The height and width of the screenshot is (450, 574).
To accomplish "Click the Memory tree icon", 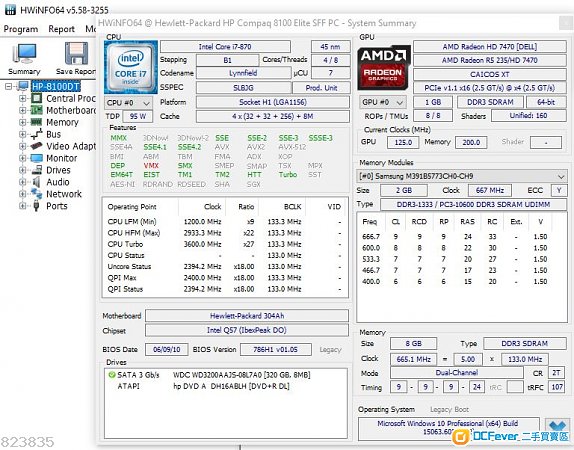I will click(x=36, y=122).
